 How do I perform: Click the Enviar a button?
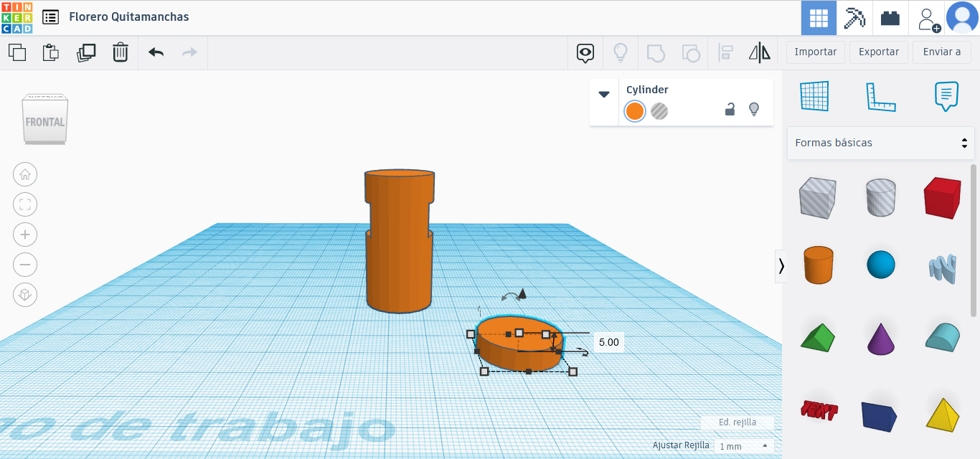point(942,52)
